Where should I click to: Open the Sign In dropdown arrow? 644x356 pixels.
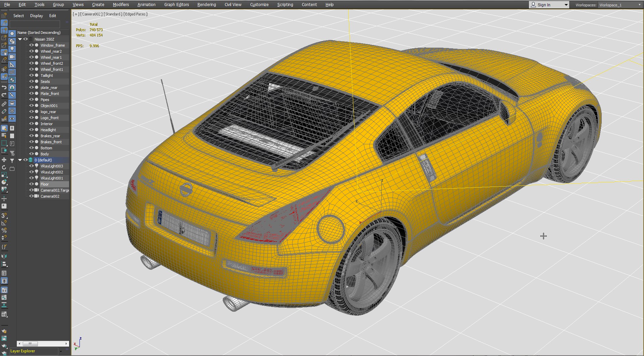tap(566, 5)
